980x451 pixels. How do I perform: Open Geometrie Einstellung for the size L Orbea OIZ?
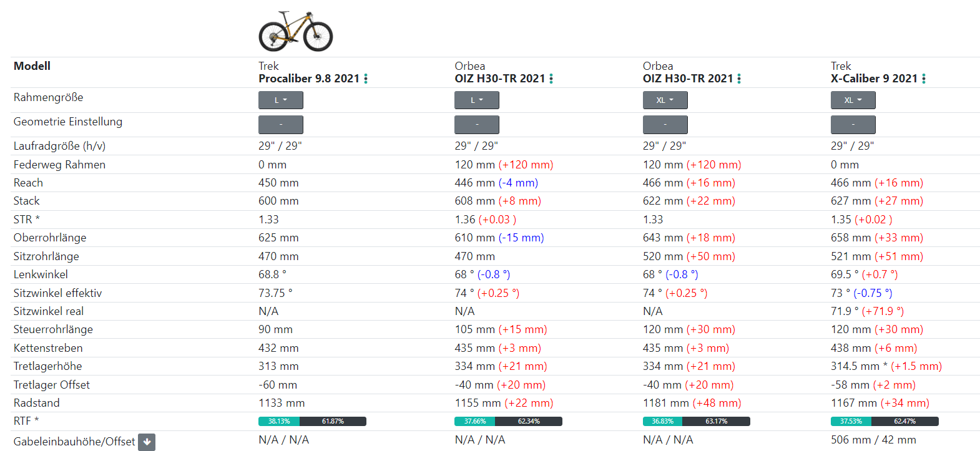(x=476, y=125)
